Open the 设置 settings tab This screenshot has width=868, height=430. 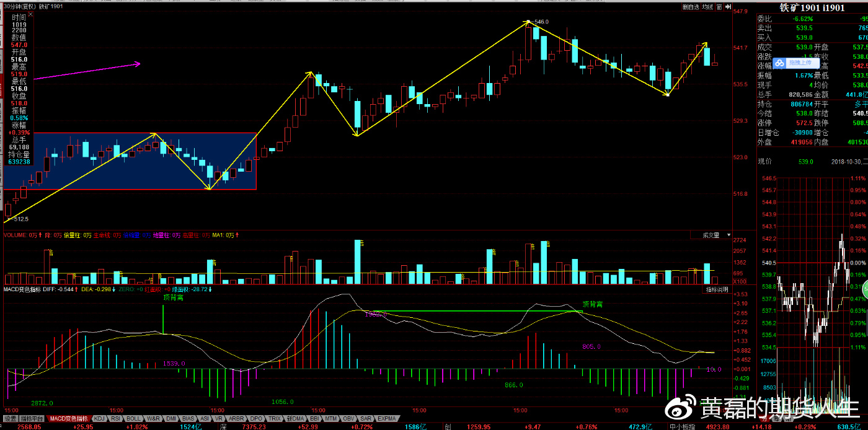pos(10,418)
